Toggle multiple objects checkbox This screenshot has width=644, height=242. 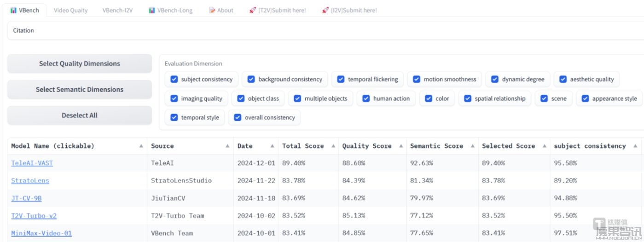coord(297,98)
